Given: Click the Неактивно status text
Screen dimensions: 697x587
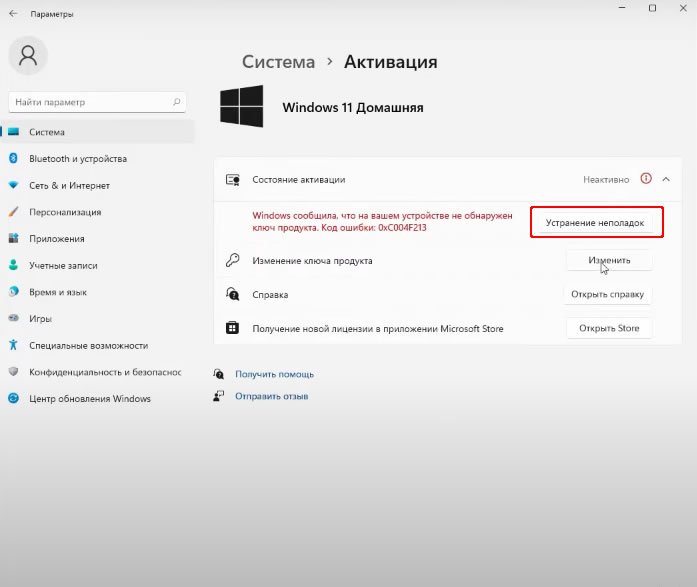Looking at the screenshot, I should pos(606,180).
